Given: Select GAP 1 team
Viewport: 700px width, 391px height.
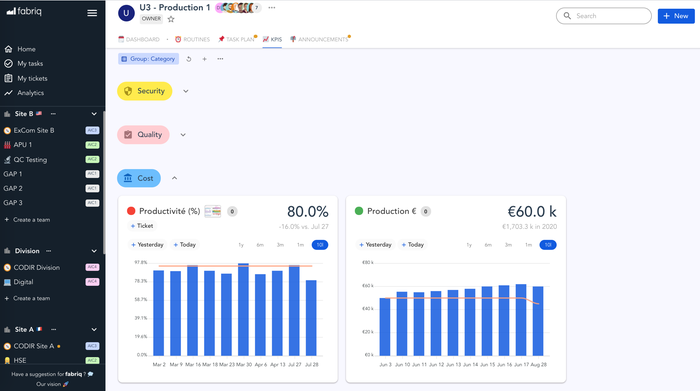Looking at the screenshot, I should point(12,174).
